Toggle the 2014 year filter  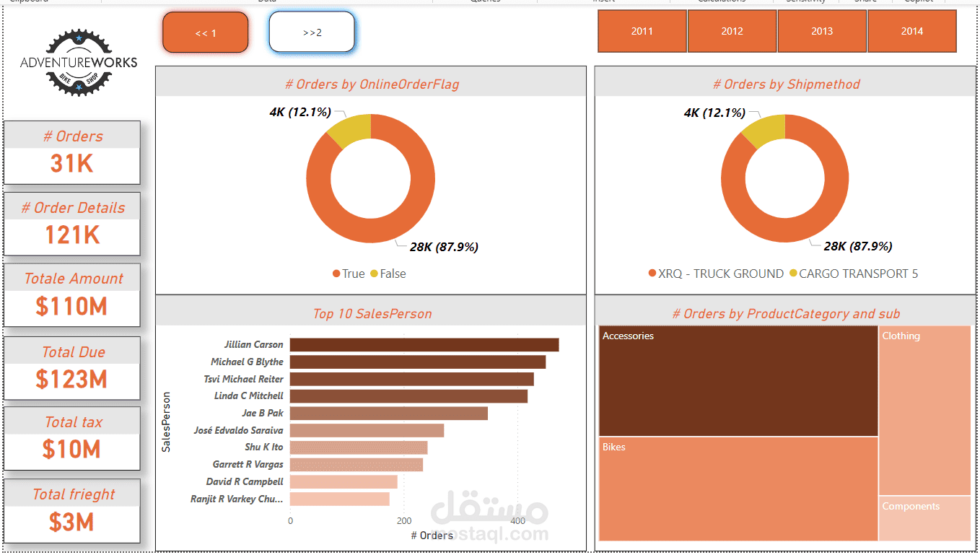click(911, 31)
